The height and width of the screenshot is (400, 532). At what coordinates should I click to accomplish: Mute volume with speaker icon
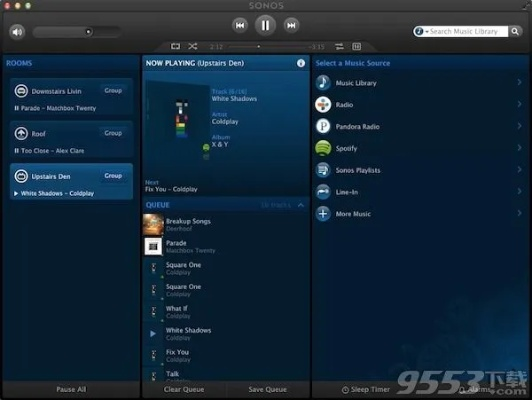tap(17, 32)
